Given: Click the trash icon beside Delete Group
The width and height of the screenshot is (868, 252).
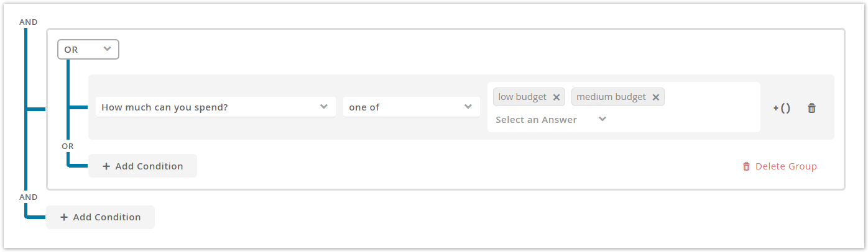Looking at the screenshot, I should coord(746,166).
